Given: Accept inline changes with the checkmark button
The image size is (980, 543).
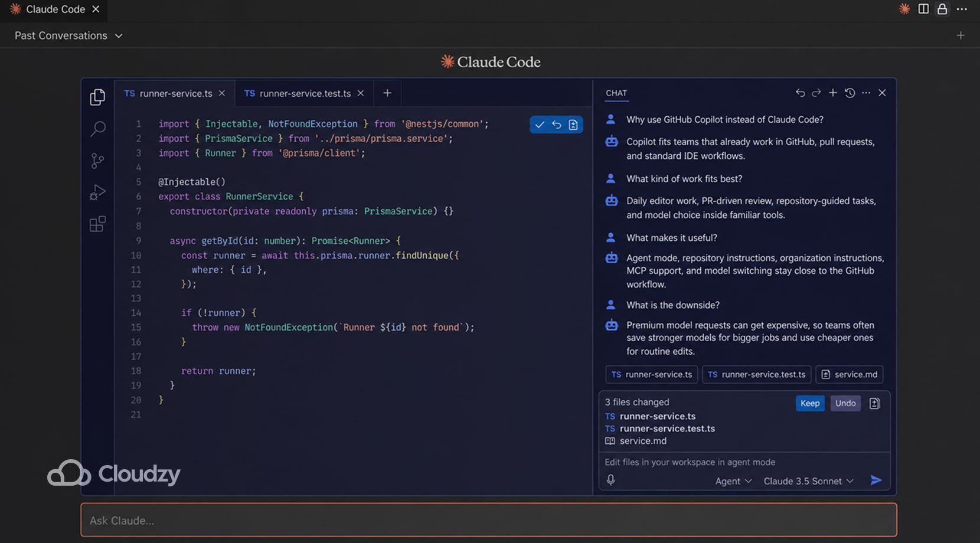Looking at the screenshot, I should pos(540,125).
